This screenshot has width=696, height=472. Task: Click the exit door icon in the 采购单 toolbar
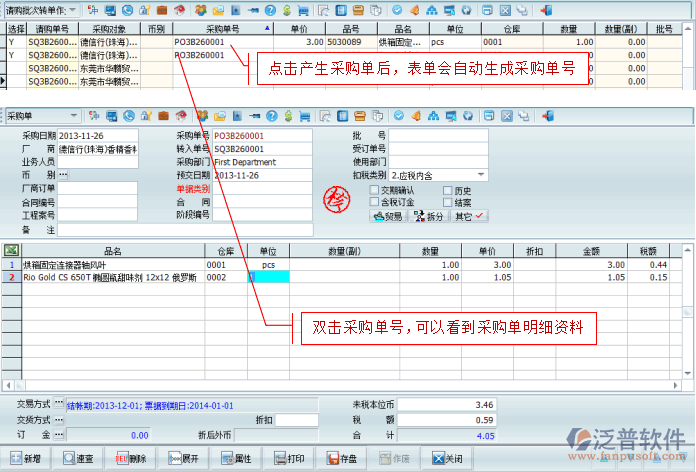pos(548,116)
